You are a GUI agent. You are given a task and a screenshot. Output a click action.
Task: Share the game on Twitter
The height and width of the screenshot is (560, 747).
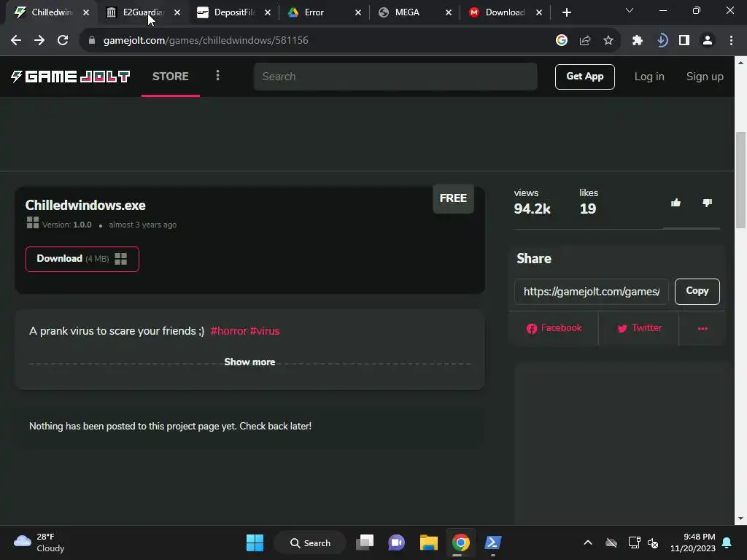(639, 328)
